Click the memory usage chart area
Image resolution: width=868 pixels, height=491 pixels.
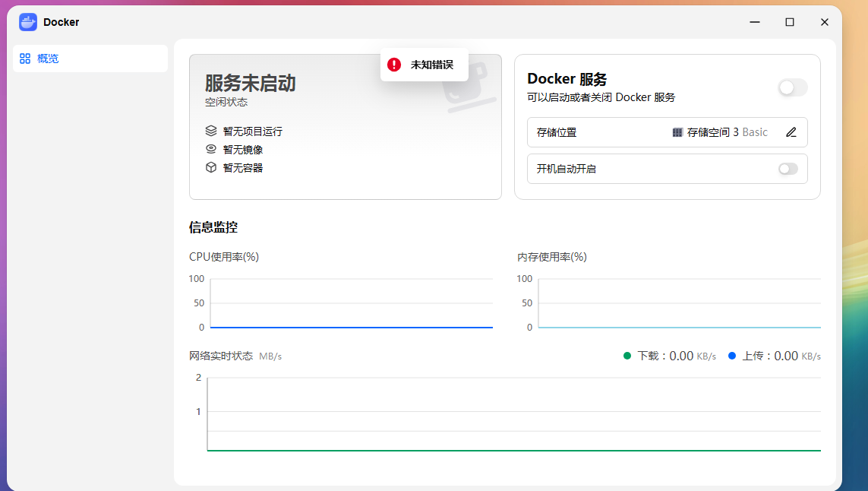(x=679, y=303)
